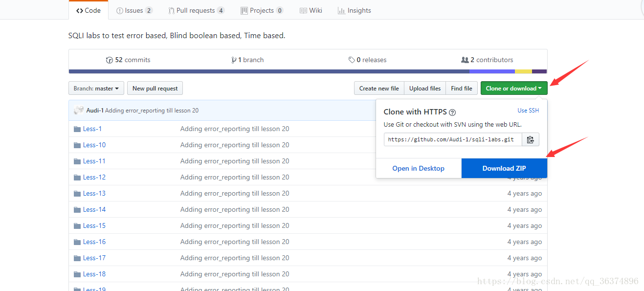Click the Wiki tab book icon

click(303, 11)
